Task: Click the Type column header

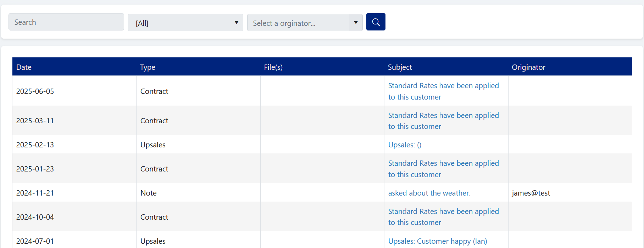Action: 148,67
